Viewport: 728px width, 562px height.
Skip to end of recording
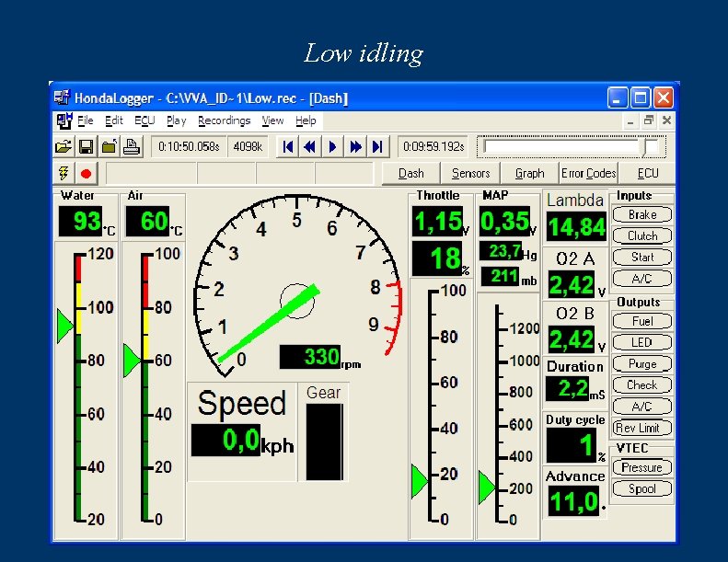tap(377, 147)
